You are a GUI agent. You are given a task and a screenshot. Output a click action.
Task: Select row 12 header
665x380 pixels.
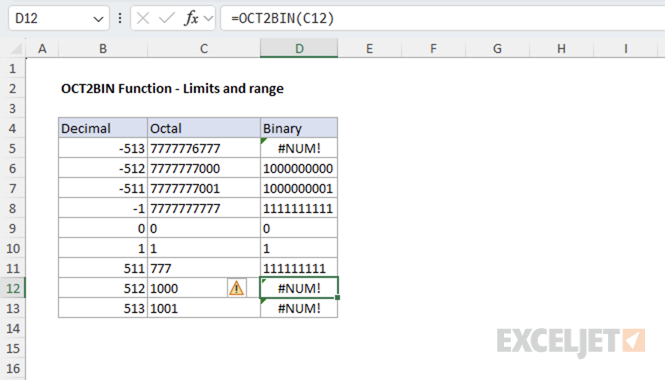[13, 288]
